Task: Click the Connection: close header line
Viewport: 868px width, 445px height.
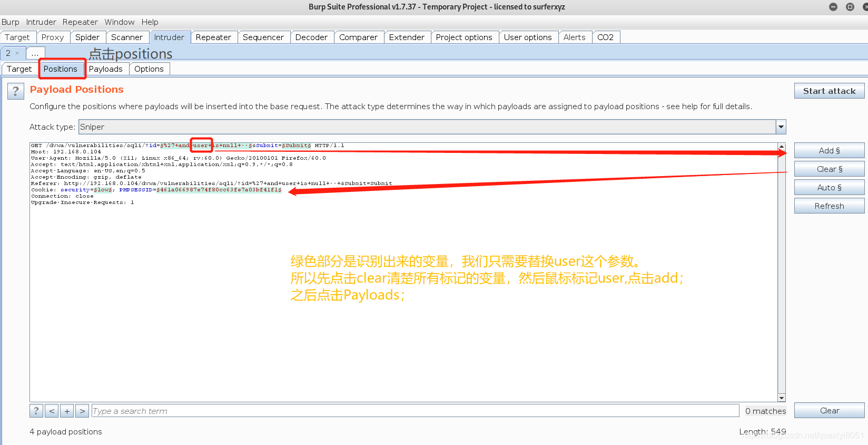Action: click(62, 196)
